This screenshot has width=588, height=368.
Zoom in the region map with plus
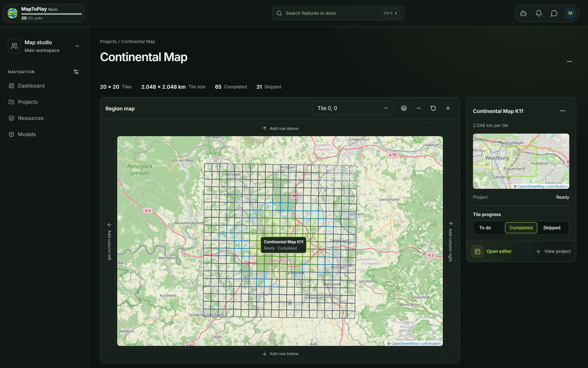coord(448,108)
